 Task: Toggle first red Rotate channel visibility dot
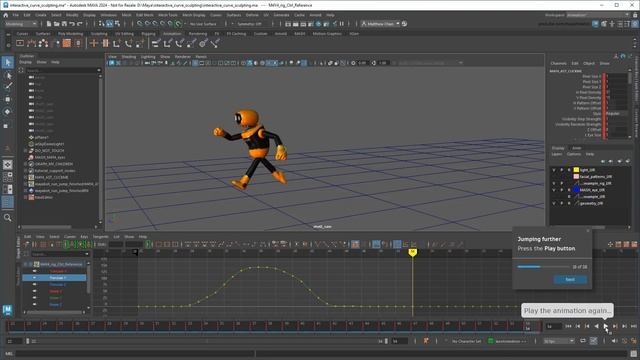34,291
